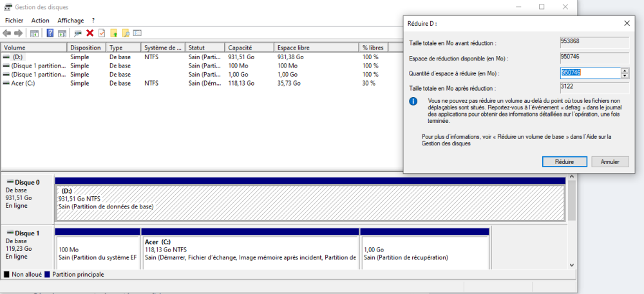Click the disk map scrollbar down arrow
This screenshot has width=644, height=294.
tap(571, 265)
